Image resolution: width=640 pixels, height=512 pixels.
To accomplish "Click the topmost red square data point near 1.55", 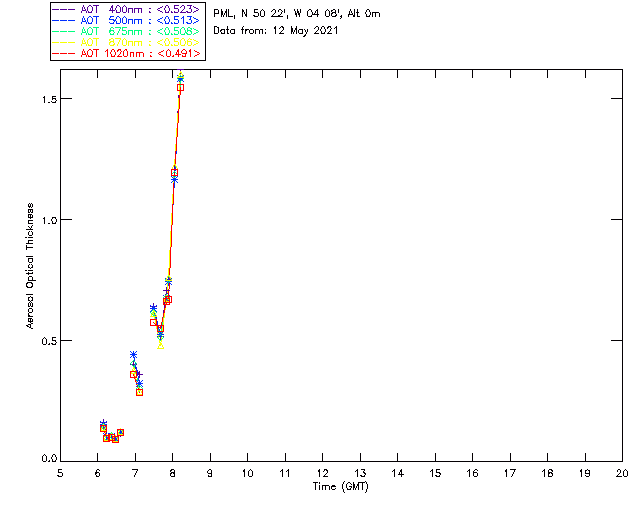I will (x=180, y=87).
